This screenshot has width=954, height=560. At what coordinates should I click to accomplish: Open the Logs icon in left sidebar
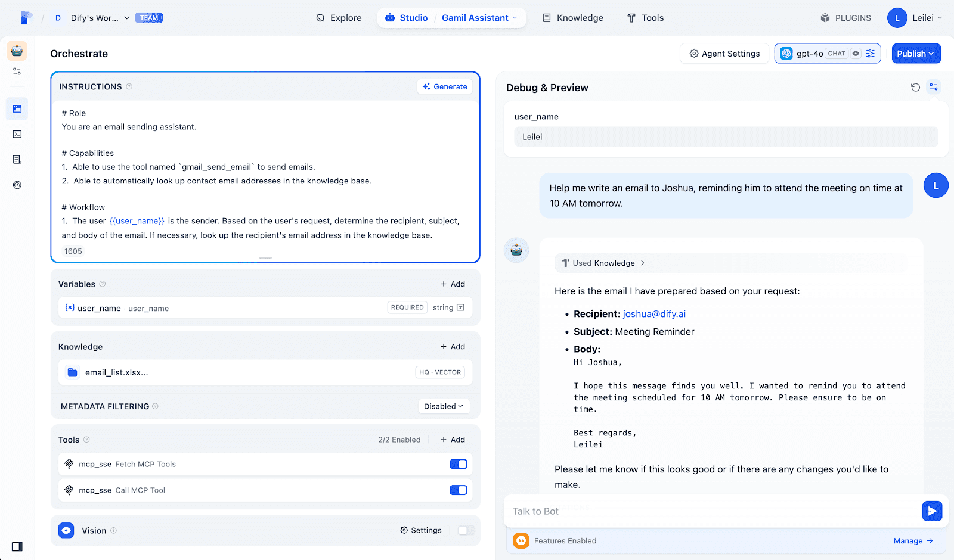click(x=17, y=160)
